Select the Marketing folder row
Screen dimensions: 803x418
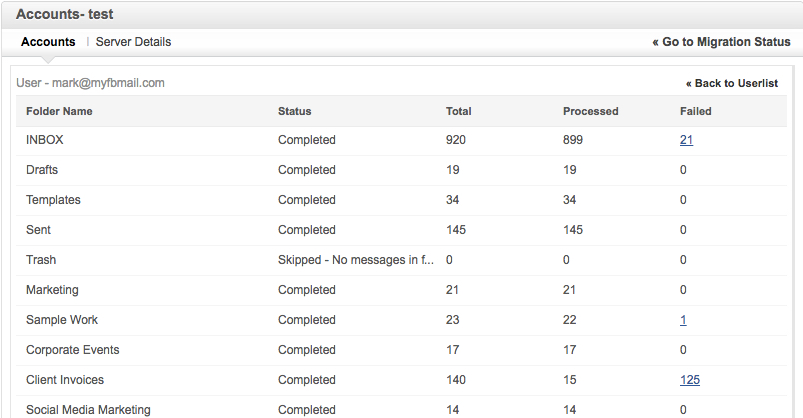(52, 290)
